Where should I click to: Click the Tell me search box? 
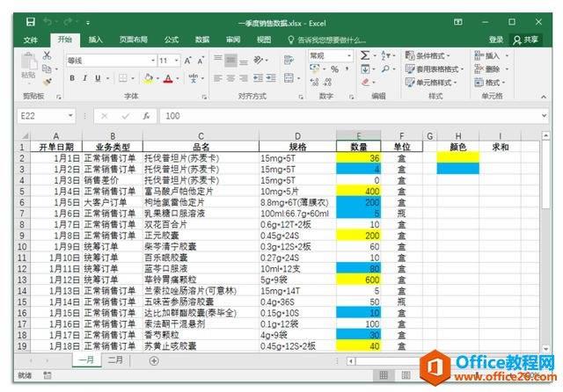(x=326, y=40)
